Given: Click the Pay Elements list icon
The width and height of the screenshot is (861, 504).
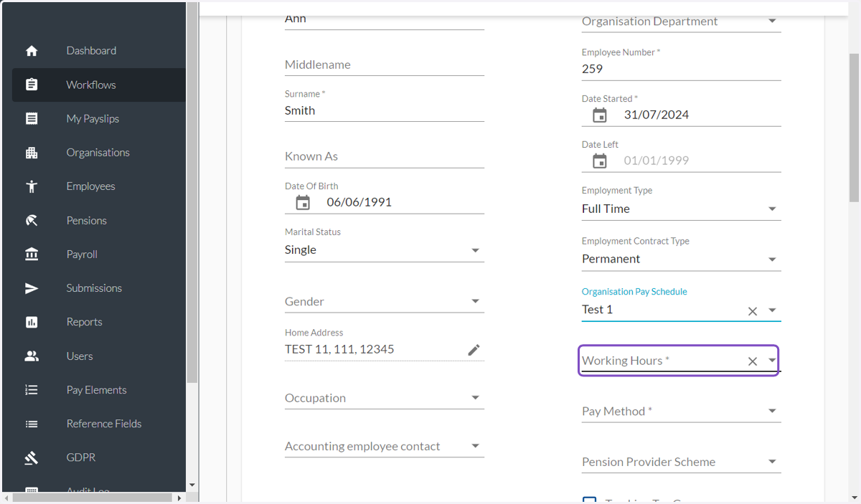Looking at the screenshot, I should click(32, 390).
